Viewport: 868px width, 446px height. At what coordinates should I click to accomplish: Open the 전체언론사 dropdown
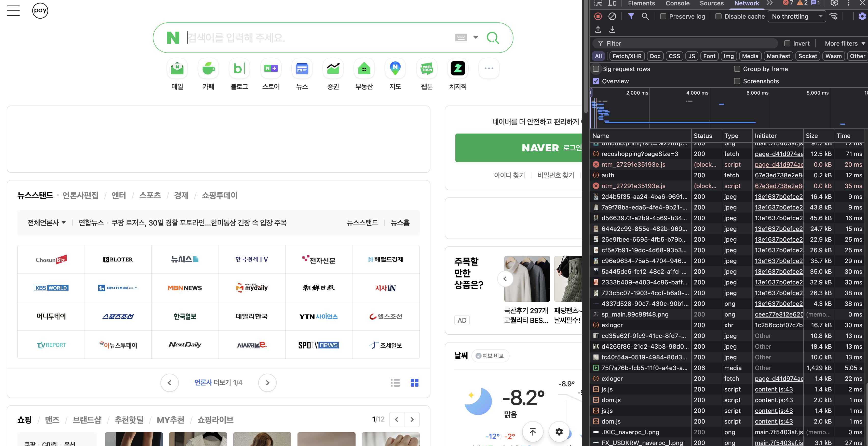pos(47,222)
